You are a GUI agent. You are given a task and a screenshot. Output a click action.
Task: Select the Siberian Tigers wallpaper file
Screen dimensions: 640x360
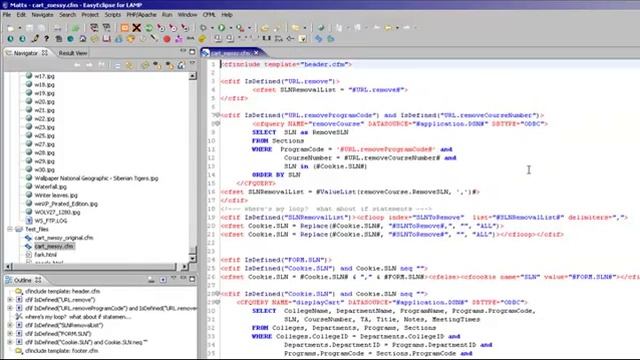pyautogui.click(x=96, y=178)
